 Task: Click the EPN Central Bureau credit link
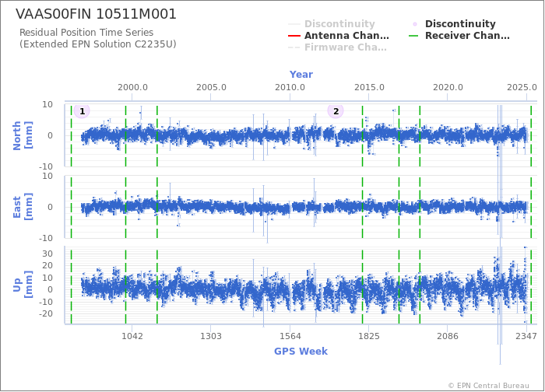point(489,386)
